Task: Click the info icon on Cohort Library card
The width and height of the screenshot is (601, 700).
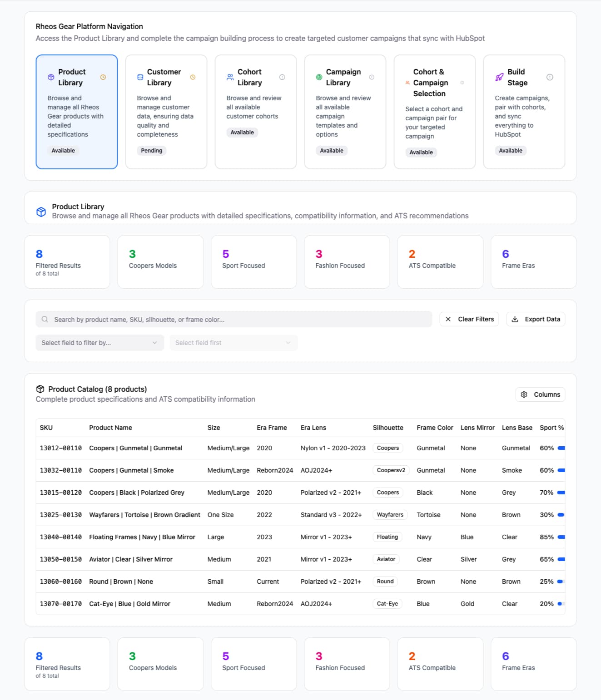Action: pyautogui.click(x=283, y=77)
